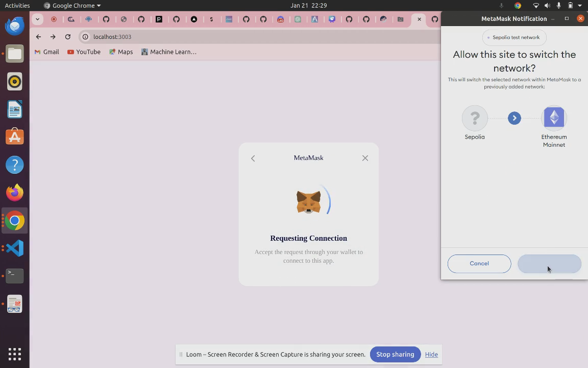Image resolution: width=588 pixels, height=368 pixels.
Task: Open Activities overview
Action: coord(17,5)
